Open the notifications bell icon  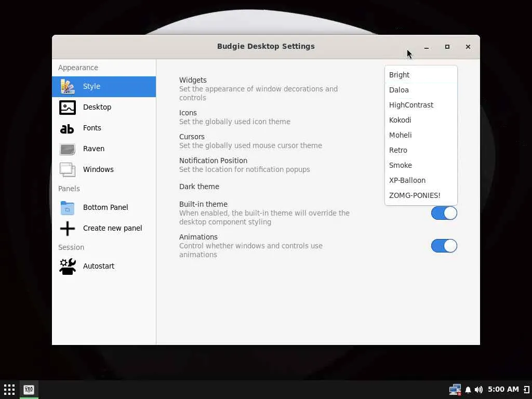468,390
